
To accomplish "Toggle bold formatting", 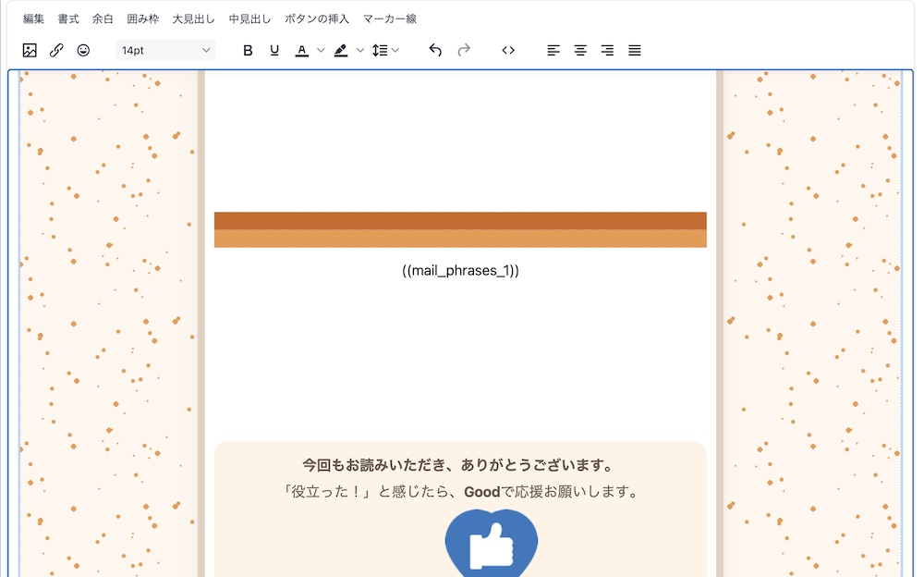I will pyautogui.click(x=248, y=51).
